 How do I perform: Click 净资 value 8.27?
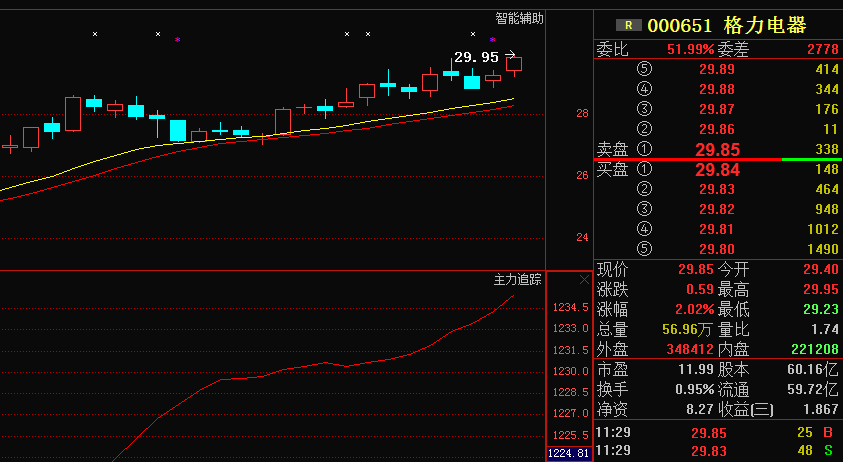click(x=700, y=409)
